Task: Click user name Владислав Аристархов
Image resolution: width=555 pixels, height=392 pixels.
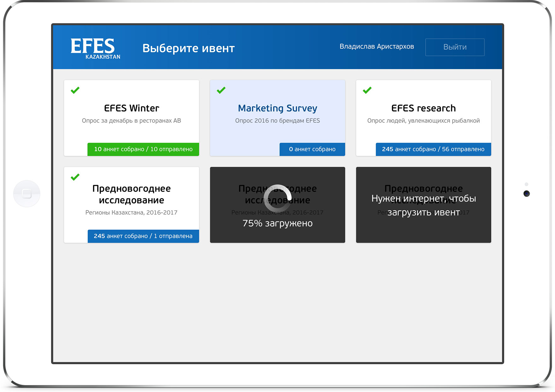Action: (377, 46)
